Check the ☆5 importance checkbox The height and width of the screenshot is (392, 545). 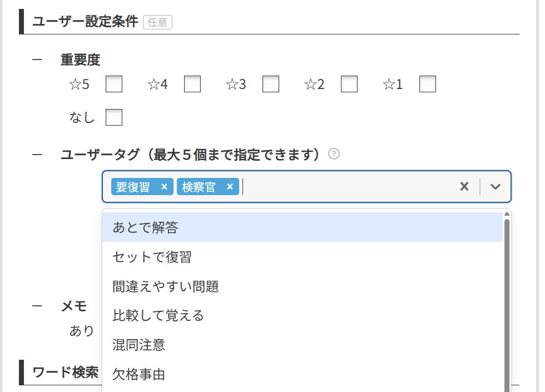(x=114, y=85)
